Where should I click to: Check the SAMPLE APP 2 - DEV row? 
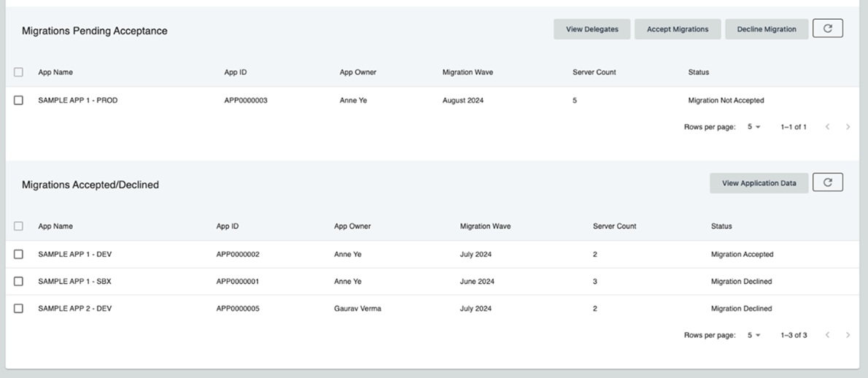(18, 308)
